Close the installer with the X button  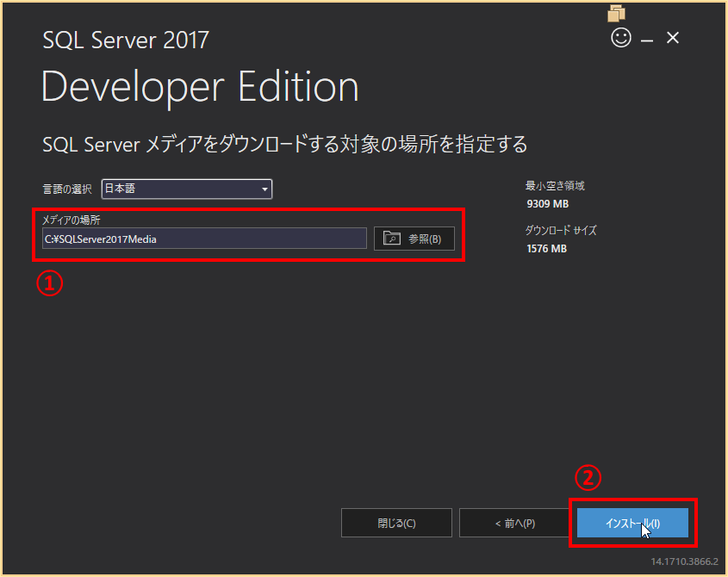click(x=673, y=38)
